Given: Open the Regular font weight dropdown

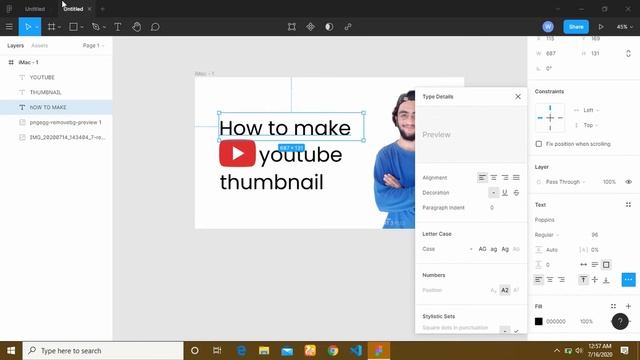Looking at the screenshot, I should pos(547,235).
